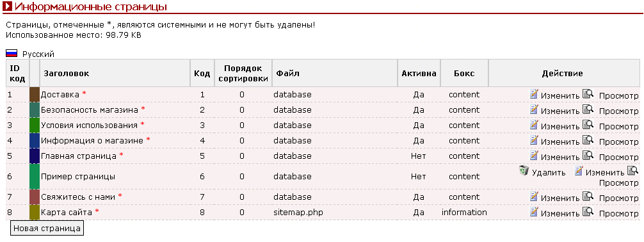Click the edit icon for Свяжитесь с нами

coord(534,197)
